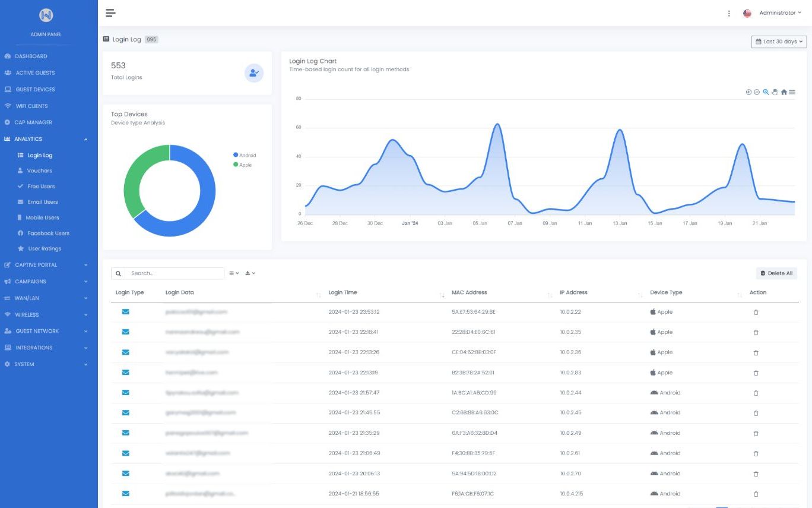Image resolution: width=812 pixels, height=508 pixels.
Task: Click the Delete All button
Action: (776, 273)
